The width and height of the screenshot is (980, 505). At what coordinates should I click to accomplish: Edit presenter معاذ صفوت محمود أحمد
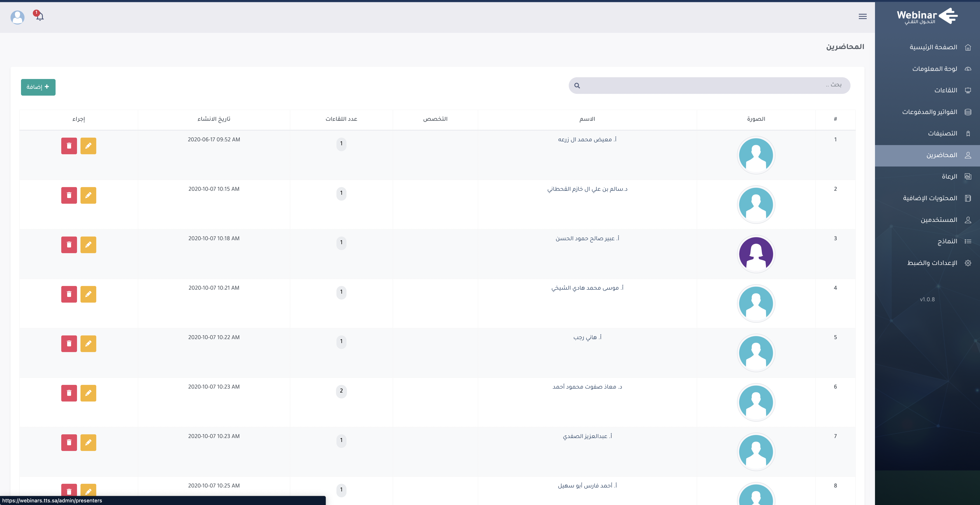88,393
